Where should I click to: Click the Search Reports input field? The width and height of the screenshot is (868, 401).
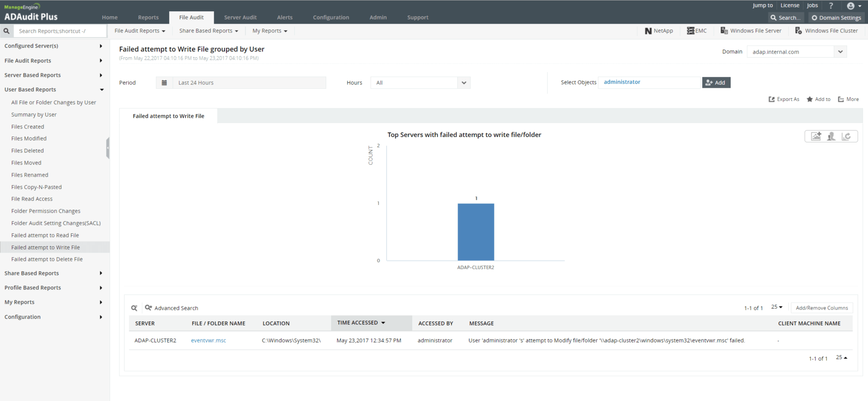tap(60, 31)
